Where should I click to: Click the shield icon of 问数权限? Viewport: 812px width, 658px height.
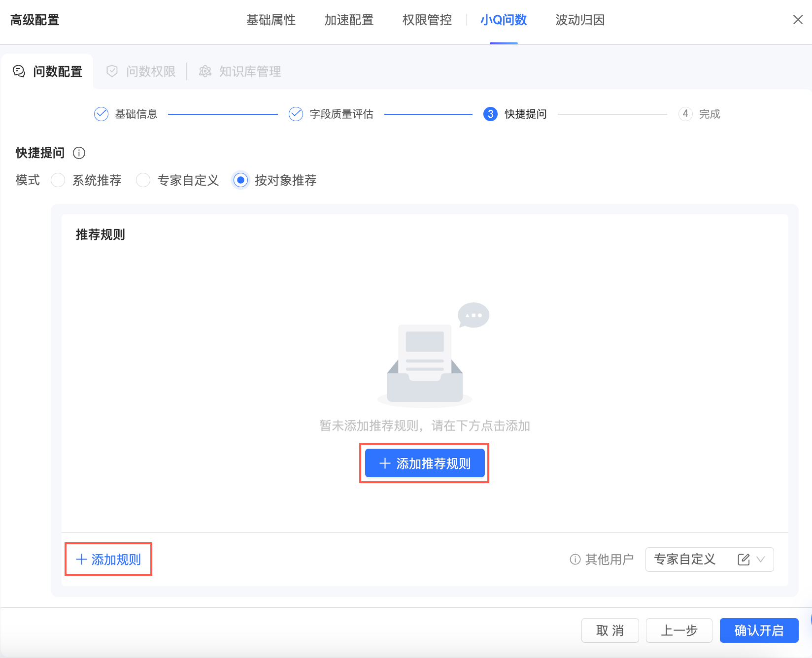tap(112, 71)
